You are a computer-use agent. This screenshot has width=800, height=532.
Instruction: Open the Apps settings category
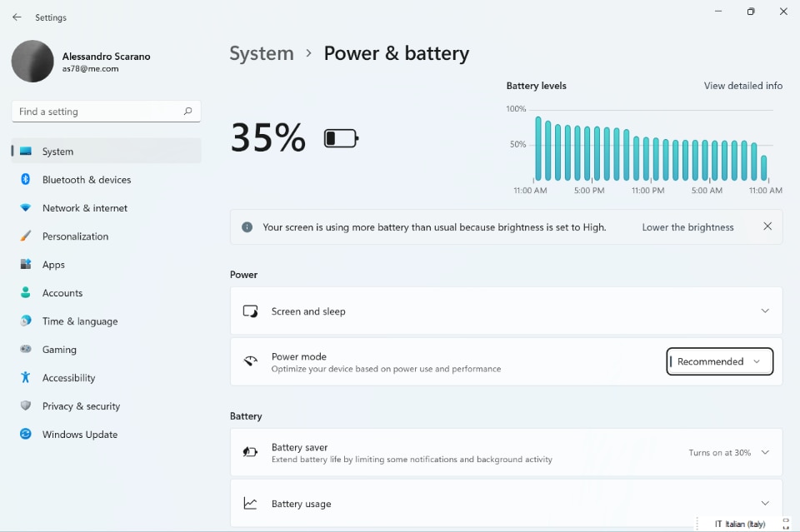pos(53,265)
